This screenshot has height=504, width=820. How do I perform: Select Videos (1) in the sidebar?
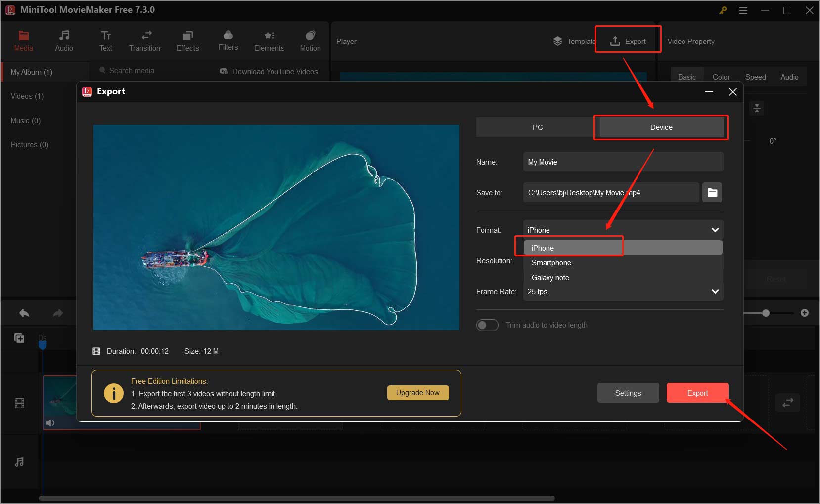[x=27, y=96]
